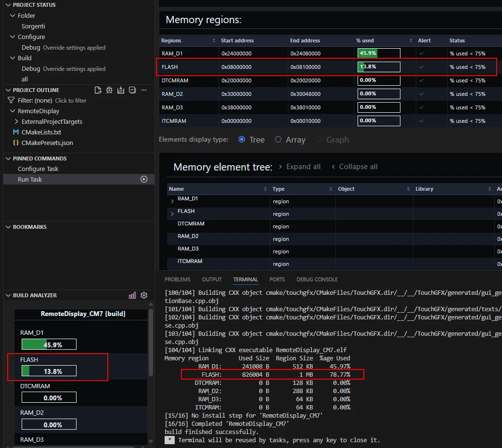
Task: Open Build Analyzer settings gear
Action: pos(144,295)
